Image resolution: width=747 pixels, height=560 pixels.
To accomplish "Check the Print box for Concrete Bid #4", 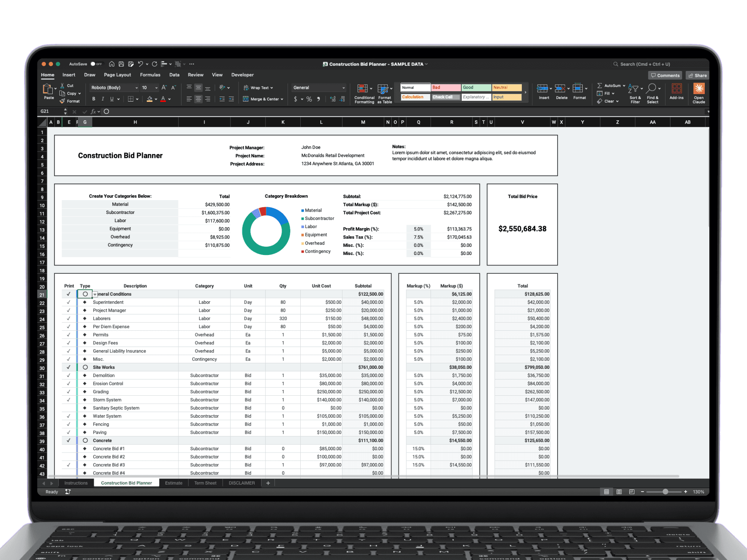I will (69, 473).
